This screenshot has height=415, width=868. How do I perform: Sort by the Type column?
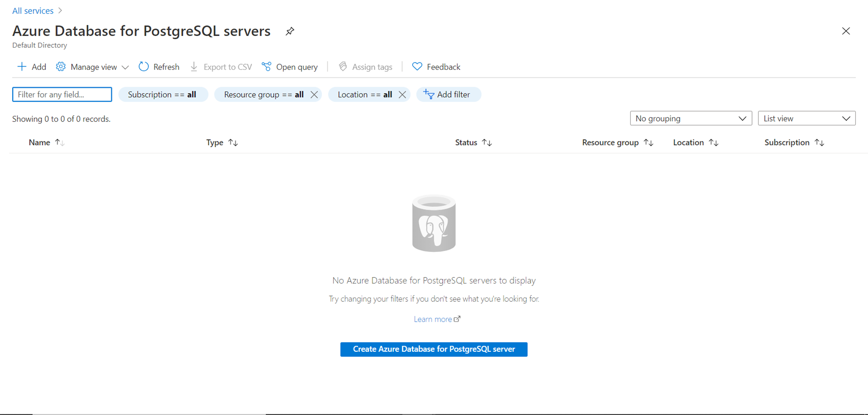(x=222, y=142)
